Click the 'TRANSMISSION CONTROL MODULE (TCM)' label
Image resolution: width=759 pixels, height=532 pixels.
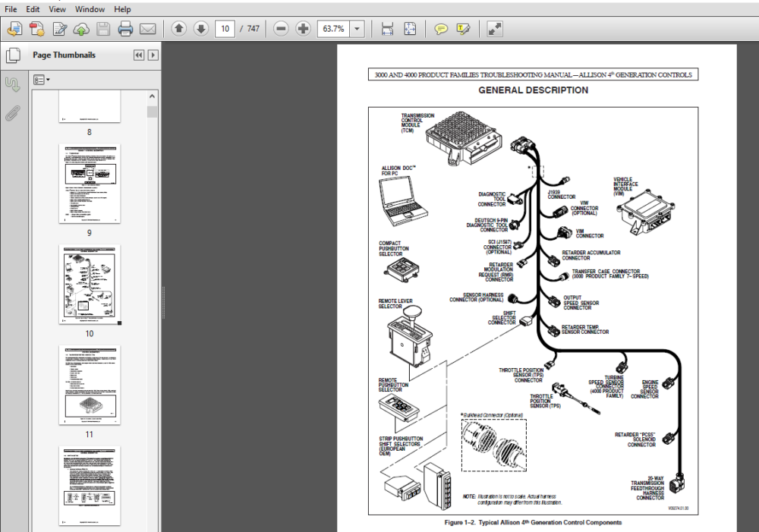417,123
